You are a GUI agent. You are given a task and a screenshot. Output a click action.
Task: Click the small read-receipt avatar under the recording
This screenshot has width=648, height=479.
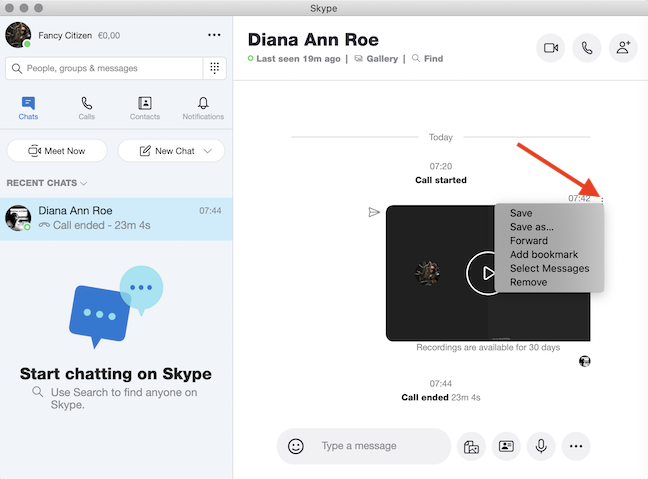tap(584, 361)
